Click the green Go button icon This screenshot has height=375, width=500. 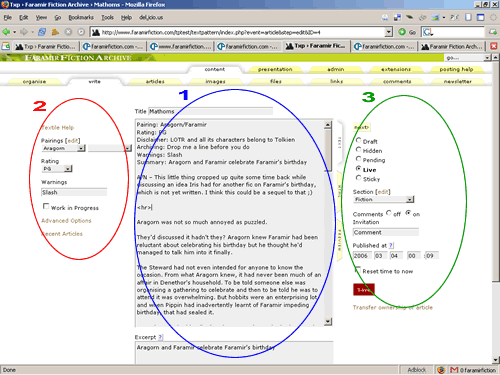pyautogui.click(x=402, y=32)
